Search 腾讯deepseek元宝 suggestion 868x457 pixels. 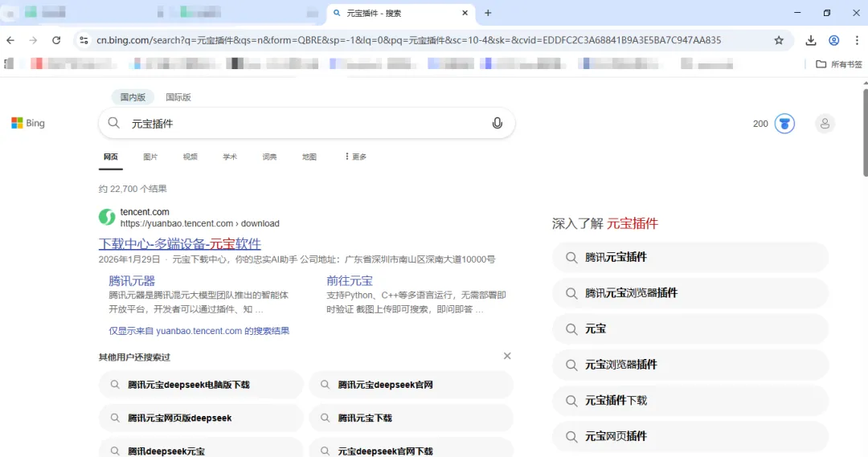pyautogui.click(x=201, y=449)
